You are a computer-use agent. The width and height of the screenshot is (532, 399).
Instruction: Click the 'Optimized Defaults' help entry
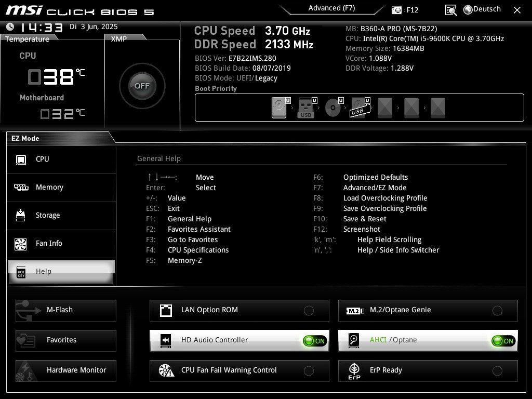tap(376, 178)
